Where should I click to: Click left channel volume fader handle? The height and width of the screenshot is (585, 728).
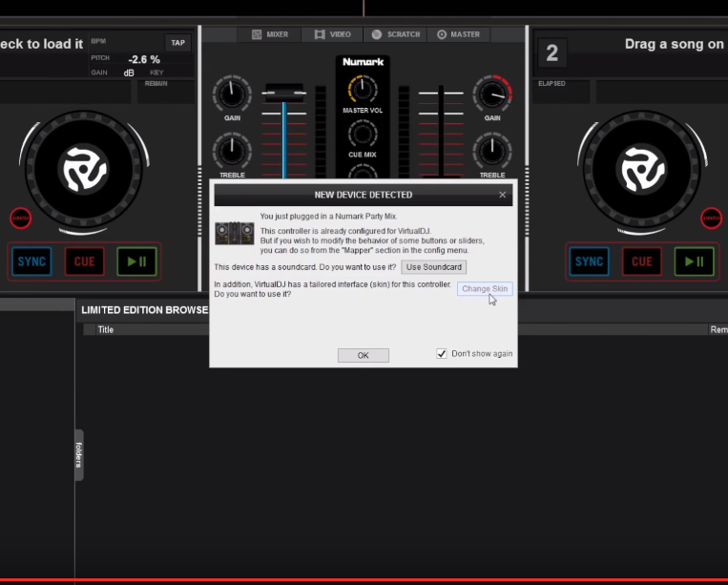pos(284,93)
